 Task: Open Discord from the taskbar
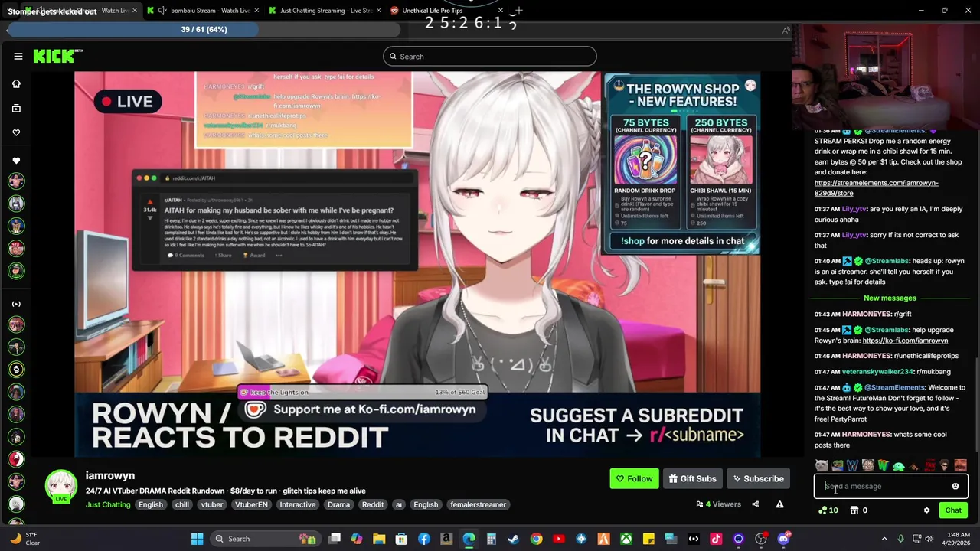click(783, 539)
